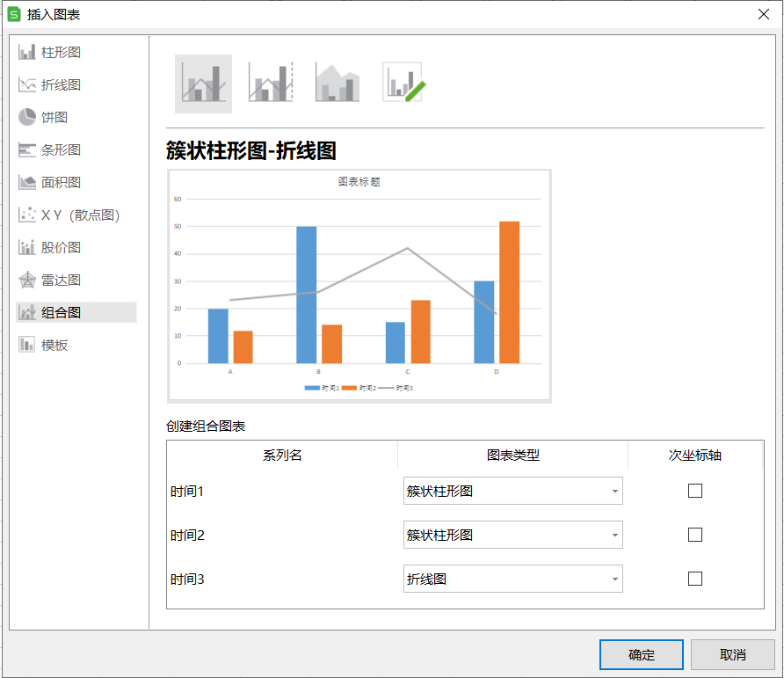Choose the third stacked area combo chart style

[x=337, y=83]
